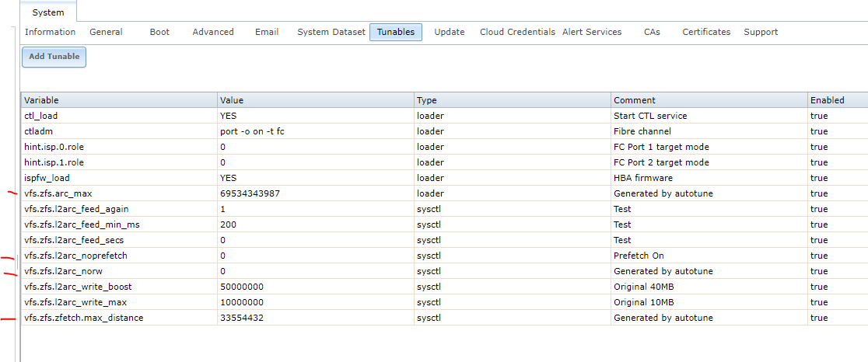This screenshot has width=868, height=362.
Task: Sort by the Type column header
Action: tap(513, 100)
